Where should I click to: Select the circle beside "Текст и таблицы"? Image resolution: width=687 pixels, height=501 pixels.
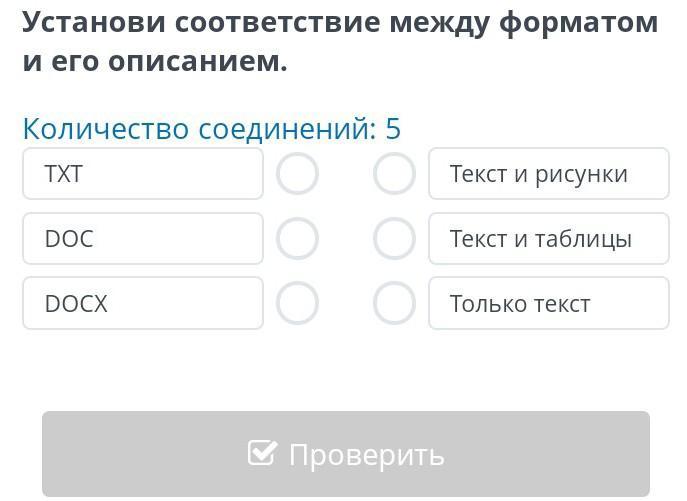pos(394,239)
